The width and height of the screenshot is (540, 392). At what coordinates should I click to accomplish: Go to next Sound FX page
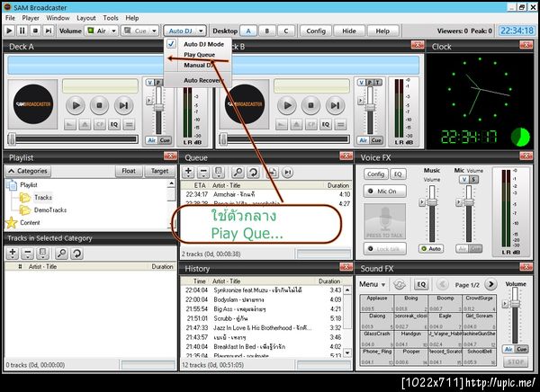click(490, 284)
